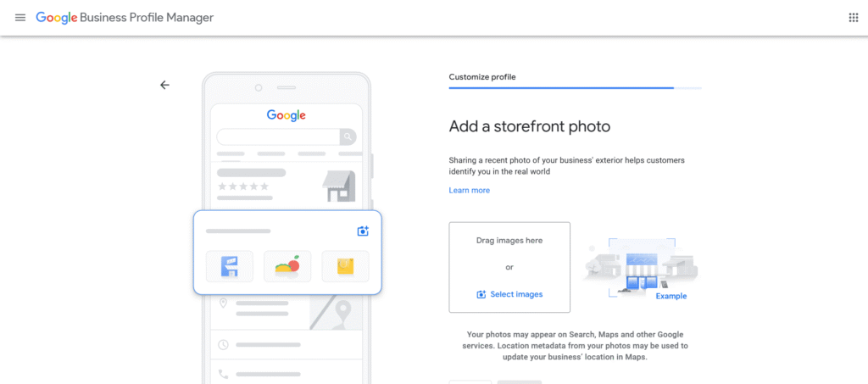The height and width of the screenshot is (384, 868).
Task: Click the clock hours icon in mockup
Action: click(x=223, y=345)
